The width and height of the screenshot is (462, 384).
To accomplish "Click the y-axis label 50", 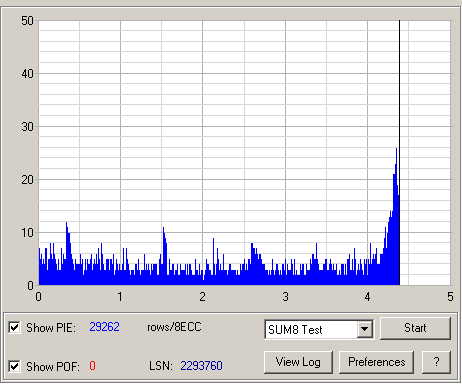I will [x=27, y=21].
